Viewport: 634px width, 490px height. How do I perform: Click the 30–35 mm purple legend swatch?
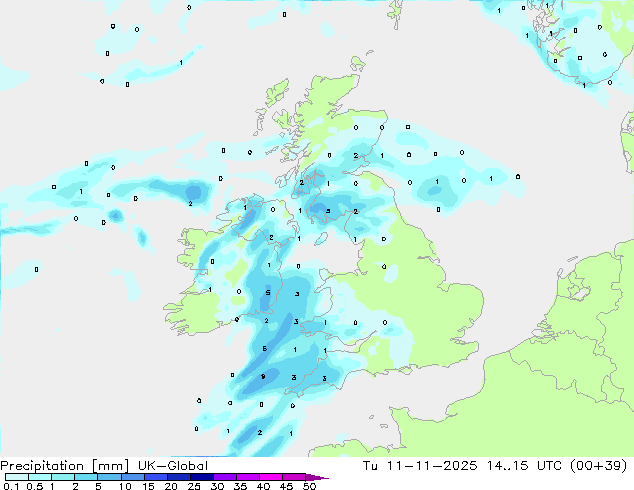tap(225, 477)
